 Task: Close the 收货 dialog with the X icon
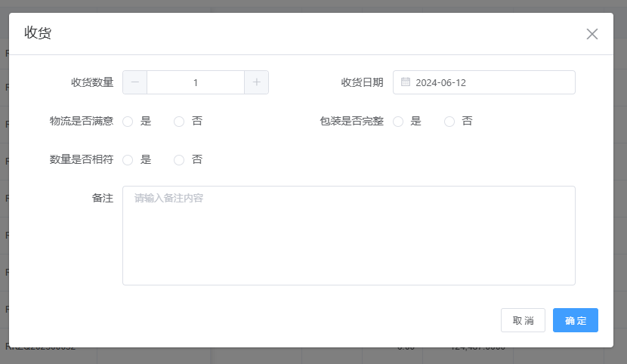[x=592, y=34]
